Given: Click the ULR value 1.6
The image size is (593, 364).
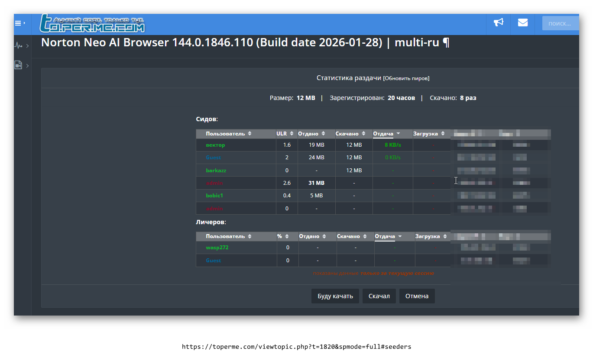Looking at the screenshot, I should [x=287, y=145].
